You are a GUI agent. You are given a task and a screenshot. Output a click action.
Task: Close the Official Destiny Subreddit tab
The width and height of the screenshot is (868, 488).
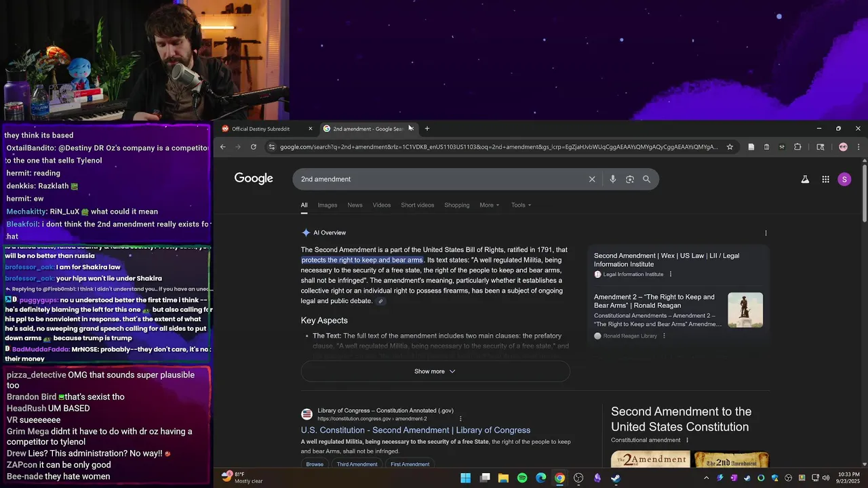click(311, 129)
